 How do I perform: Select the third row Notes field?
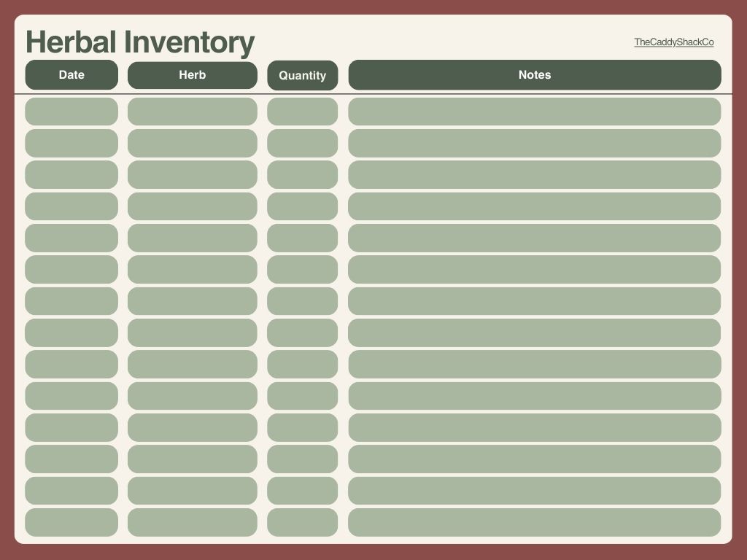click(535, 175)
